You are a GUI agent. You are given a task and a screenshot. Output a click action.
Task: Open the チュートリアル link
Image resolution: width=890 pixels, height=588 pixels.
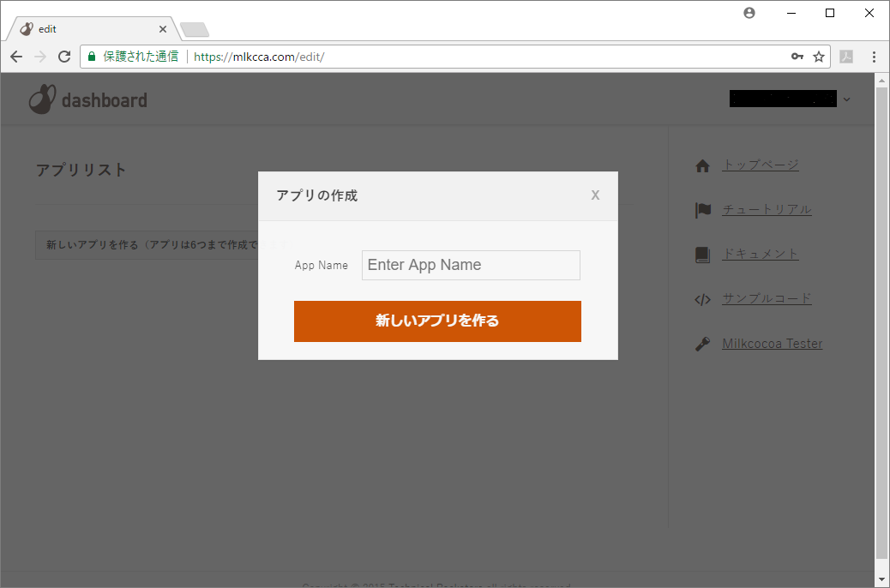click(767, 209)
